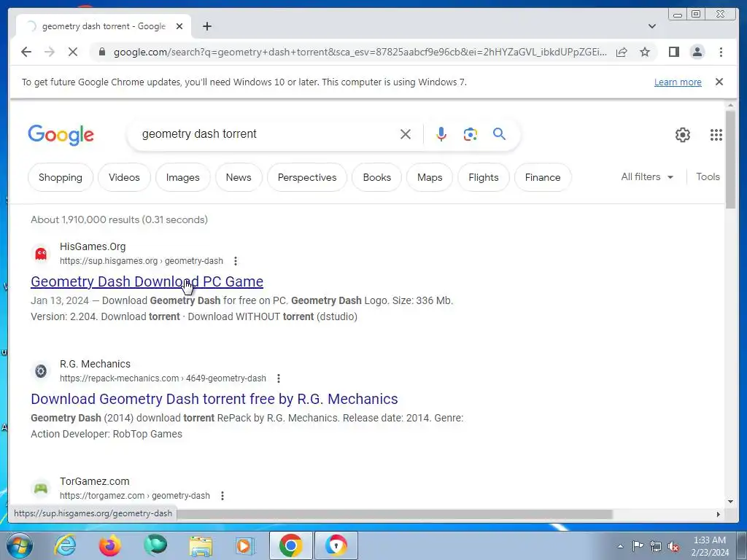
Task: Stop loading the current page
Action: coord(73,52)
